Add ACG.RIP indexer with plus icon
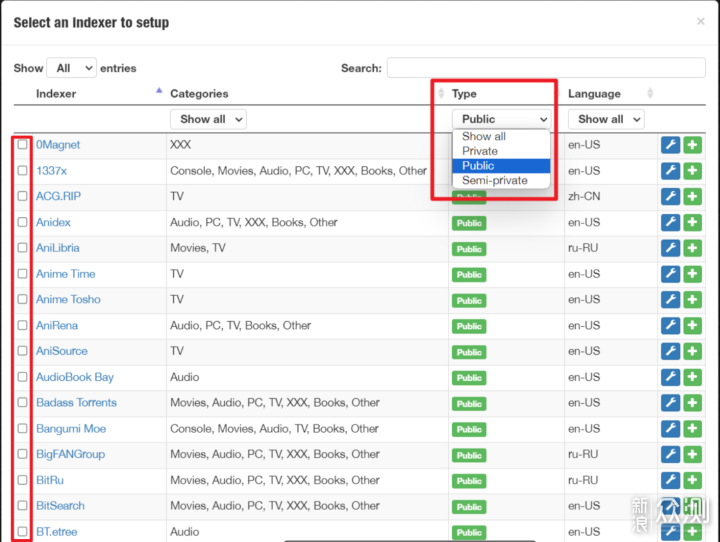Screen dimensions: 720x542 (x=692, y=197)
